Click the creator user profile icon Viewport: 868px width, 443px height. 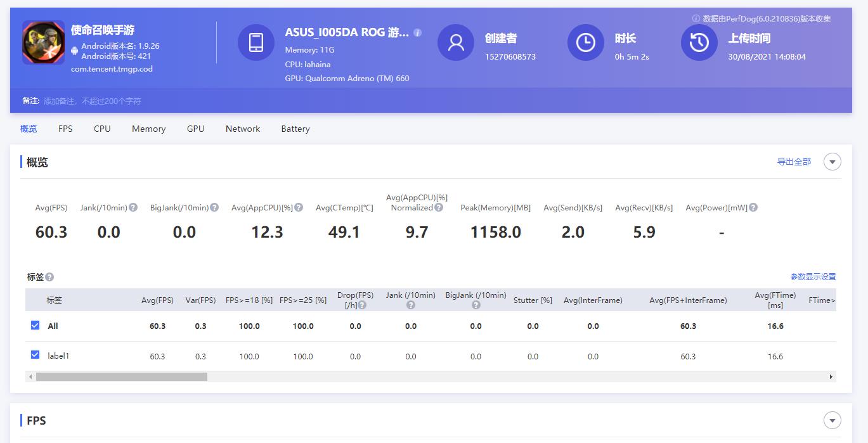tap(456, 42)
